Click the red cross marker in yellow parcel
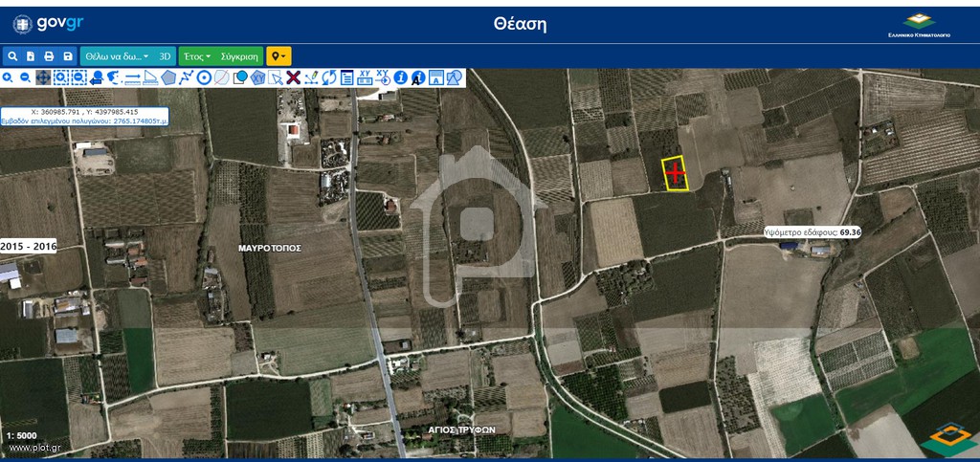The image size is (980, 462). click(675, 171)
